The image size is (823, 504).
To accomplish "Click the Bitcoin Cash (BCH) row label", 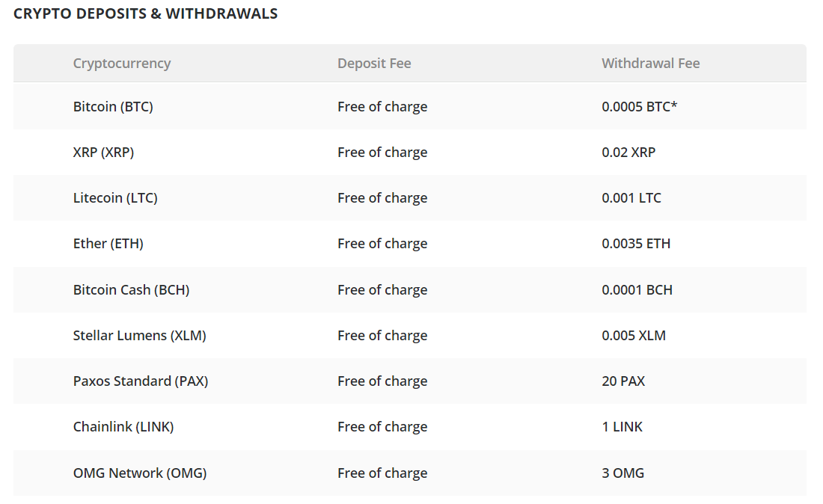I will coord(131,289).
